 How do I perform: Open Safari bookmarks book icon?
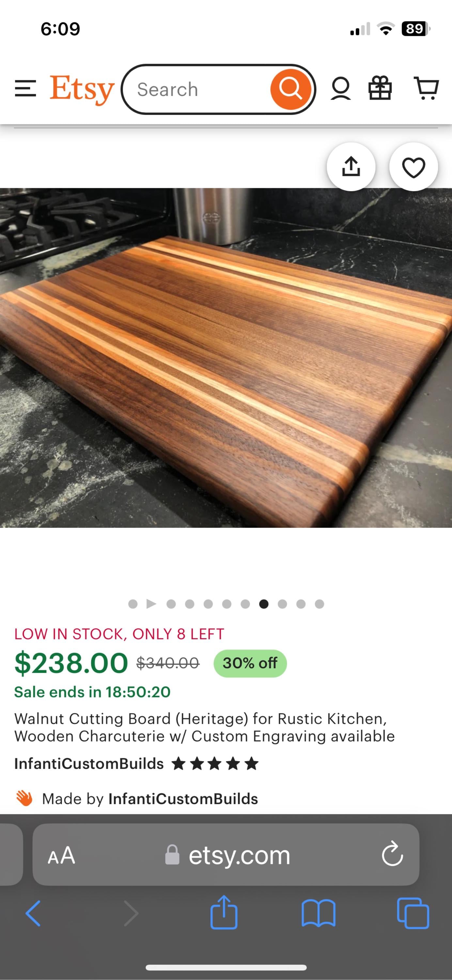click(318, 913)
